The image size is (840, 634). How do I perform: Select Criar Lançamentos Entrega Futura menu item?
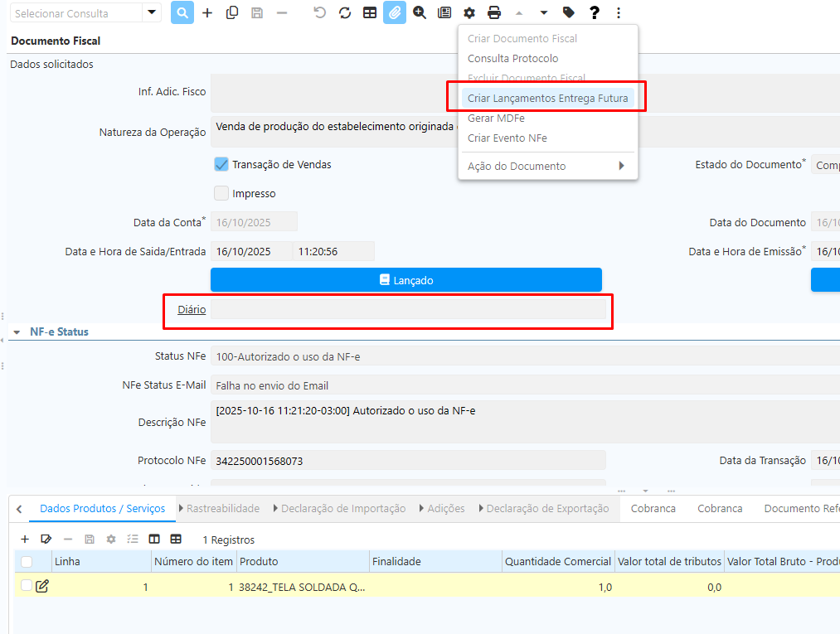click(547, 98)
